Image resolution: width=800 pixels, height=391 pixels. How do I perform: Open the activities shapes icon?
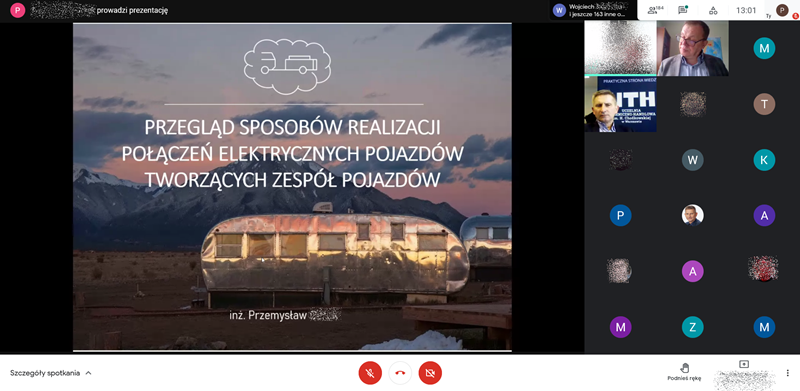(x=713, y=10)
